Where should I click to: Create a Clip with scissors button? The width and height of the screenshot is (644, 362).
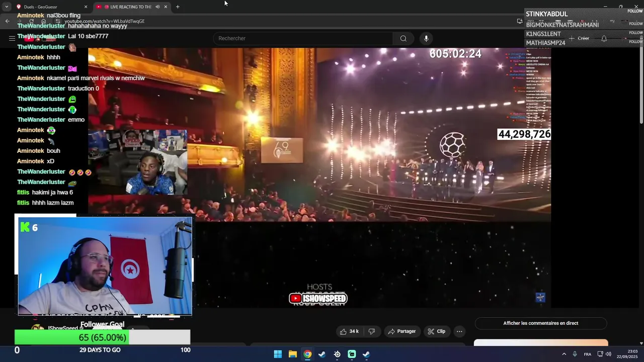(436, 331)
